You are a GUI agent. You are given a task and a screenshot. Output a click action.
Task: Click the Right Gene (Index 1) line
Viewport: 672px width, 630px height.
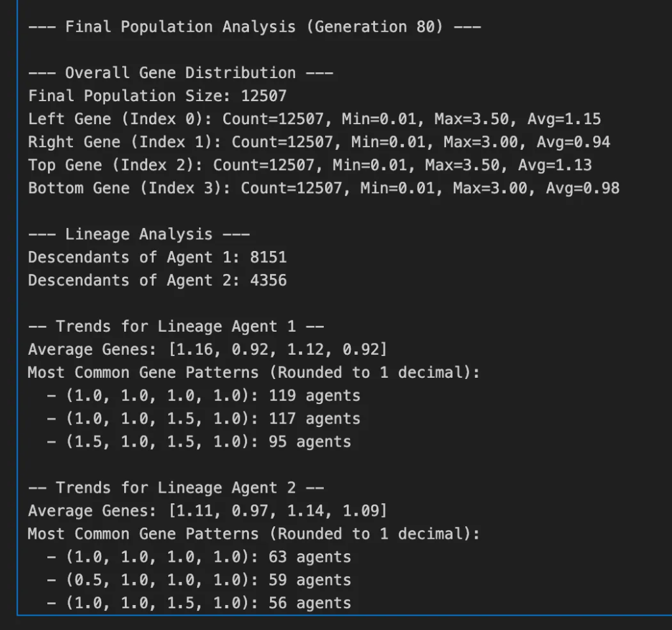pos(319,142)
